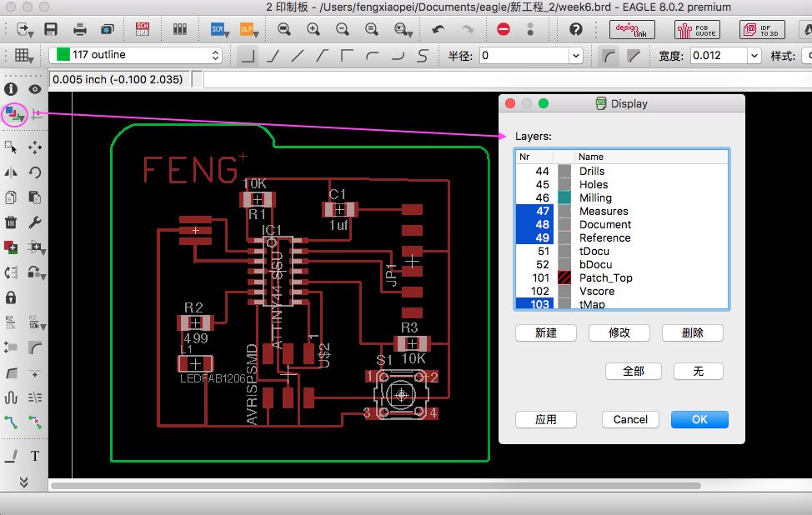Select straight diagonal wire bend style
Screen dimensions: 812x515
298,55
